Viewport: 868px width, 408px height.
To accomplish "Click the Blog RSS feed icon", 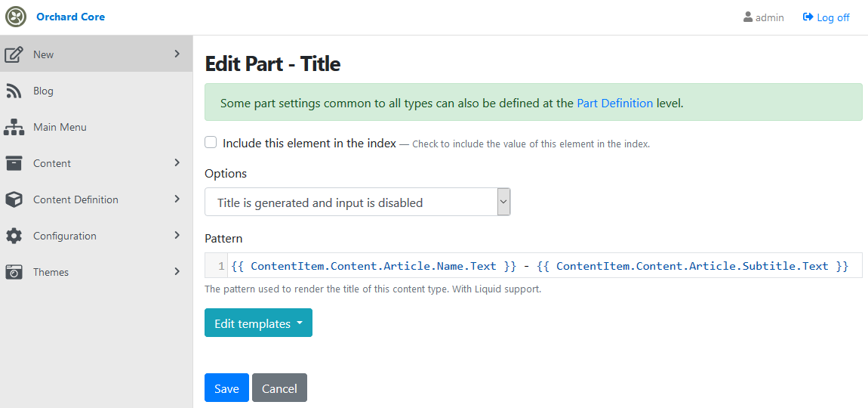I will (14, 91).
